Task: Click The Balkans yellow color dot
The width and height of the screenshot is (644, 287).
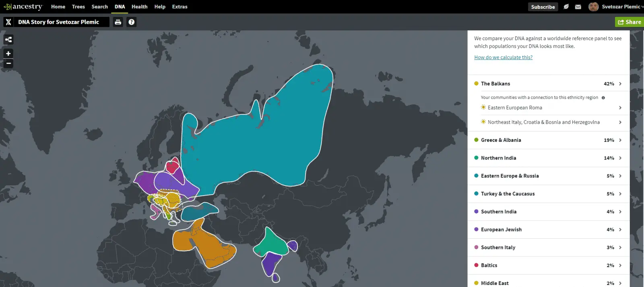Action: pos(476,84)
